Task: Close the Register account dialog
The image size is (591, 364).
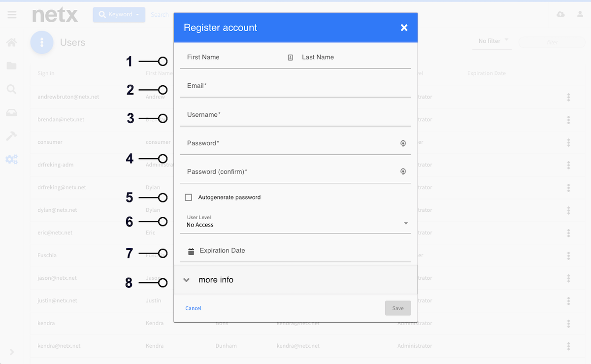Action: [x=404, y=28]
